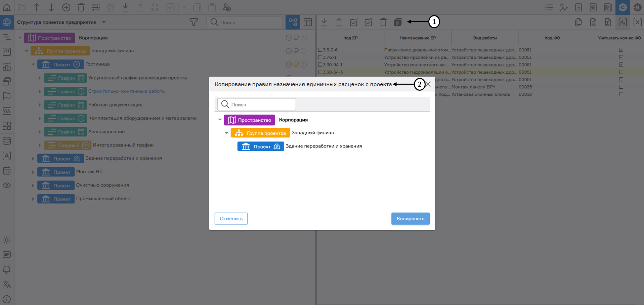This screenshot has width=644, height=305.
Task: Open the 'Структура проектов предприятия' dropdown
Action: tap(103, 22)
